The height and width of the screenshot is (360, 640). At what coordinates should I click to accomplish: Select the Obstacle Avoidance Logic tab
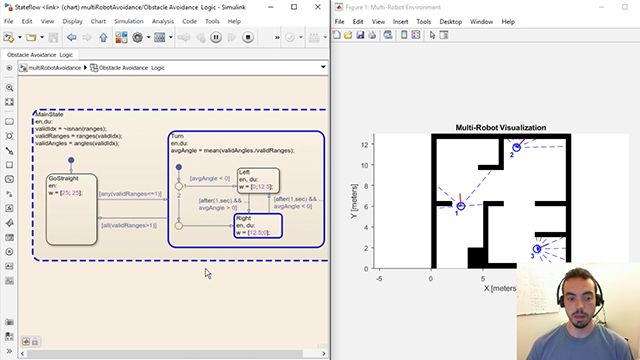point(40,55)
